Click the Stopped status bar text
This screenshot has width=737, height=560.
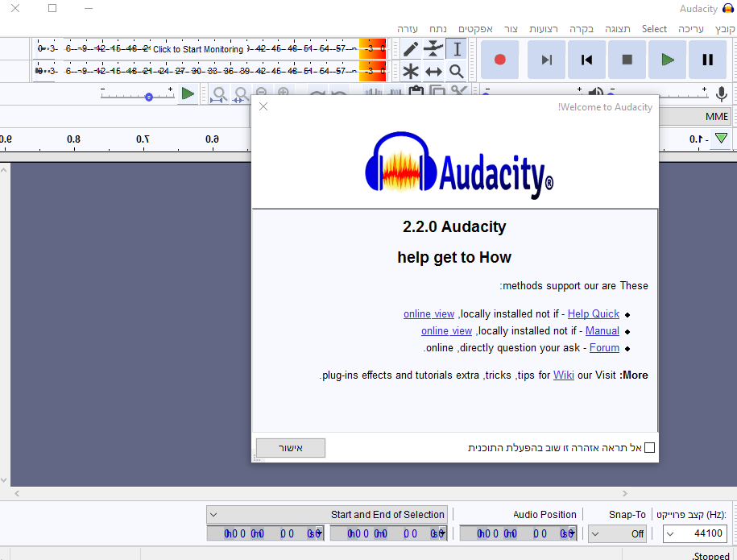(x=710, y=556)
